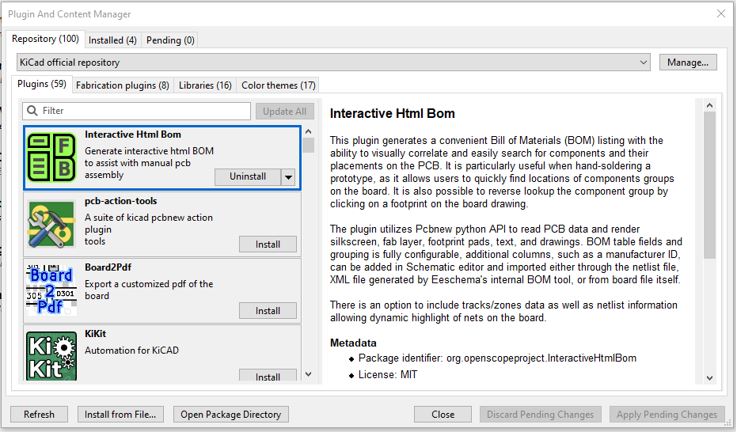Install the Board2Pdf plugin
This screenshot has height=432, width=736.
click(267, 310)
